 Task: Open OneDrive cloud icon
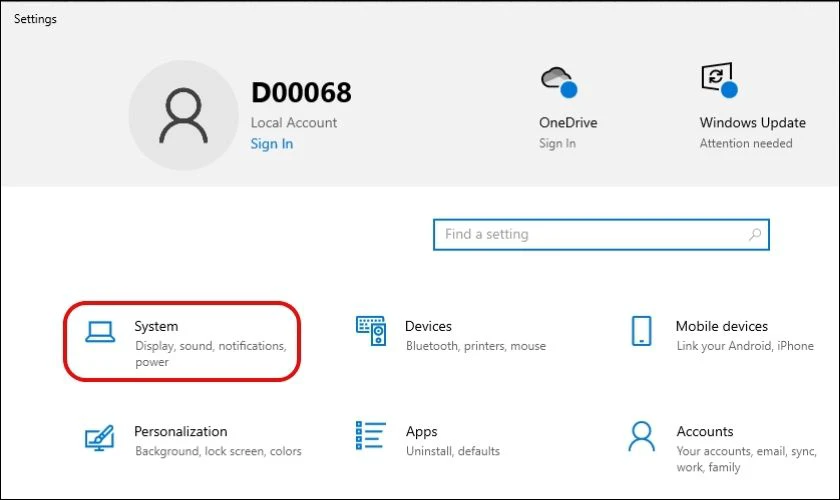coord(559,82)
